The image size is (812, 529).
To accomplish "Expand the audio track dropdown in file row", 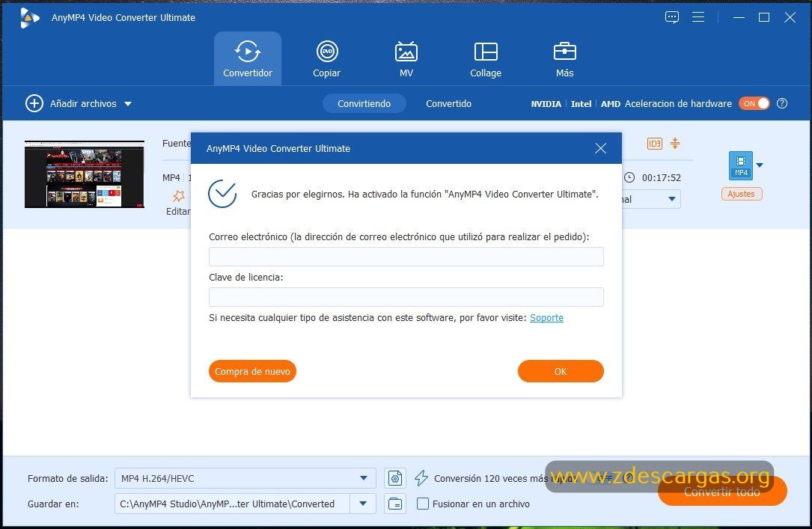I will coord(671,199).
